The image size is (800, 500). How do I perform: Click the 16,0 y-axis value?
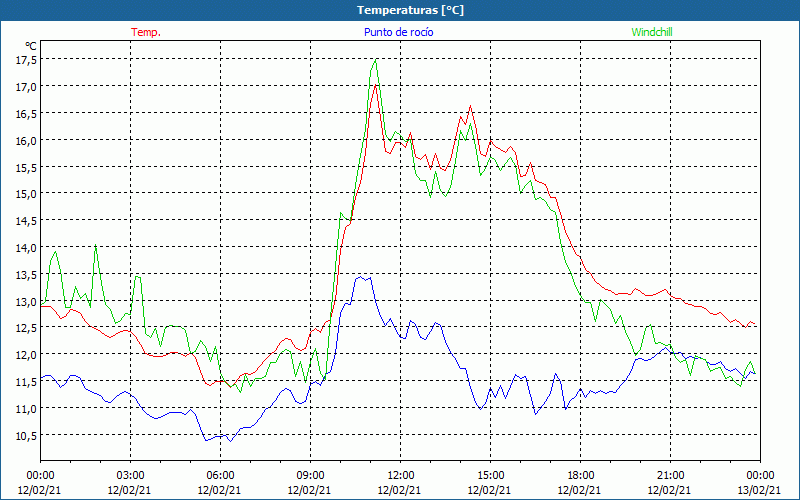click(27, 140)
